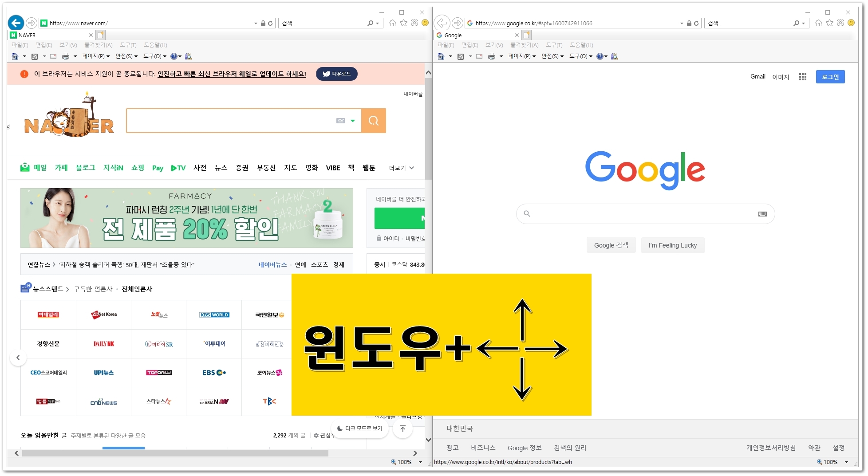Image resolution: width=868 pixels, height=476 pixels.
Task: Click help icon in NAVER command bar
Action: click(x=174, y=56)
